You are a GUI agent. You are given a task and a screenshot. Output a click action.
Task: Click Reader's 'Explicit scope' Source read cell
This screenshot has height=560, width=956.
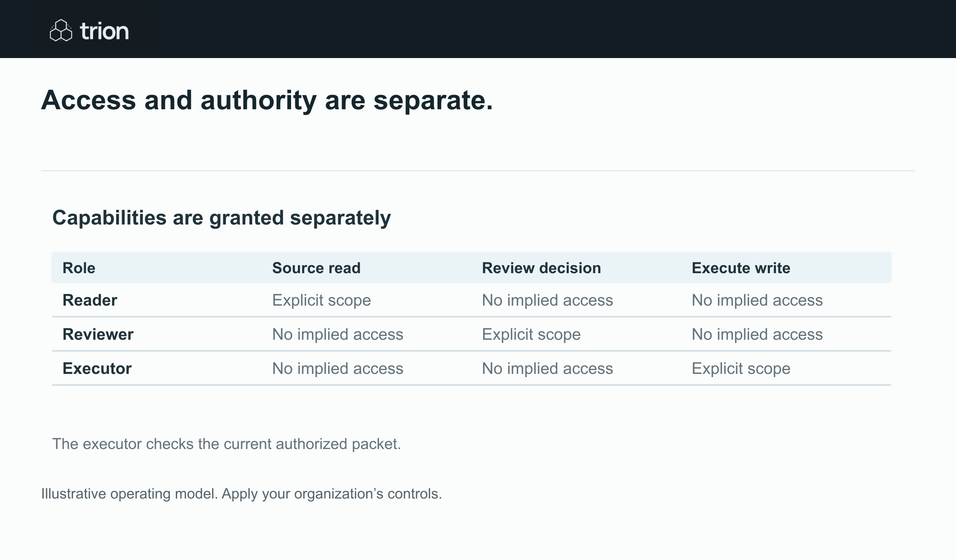tap(321, 300)
